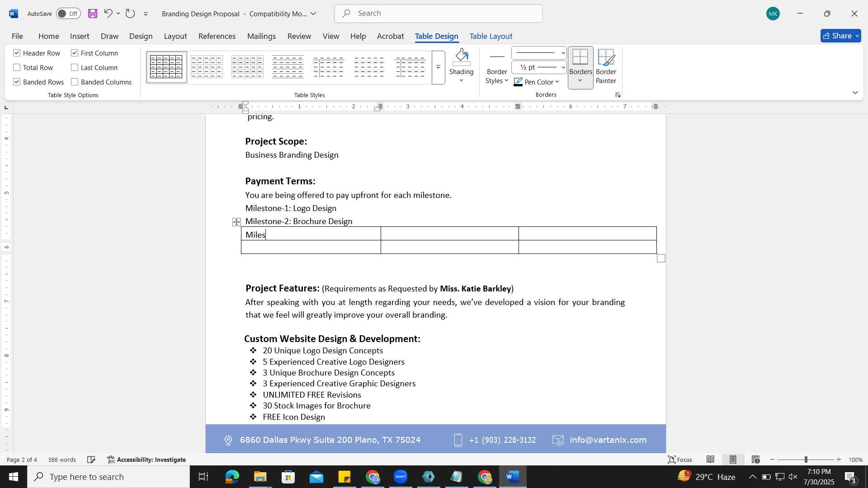Toggle AutoSave switch
The height and width of the screenshot is (488, 868).
point(68,14)
